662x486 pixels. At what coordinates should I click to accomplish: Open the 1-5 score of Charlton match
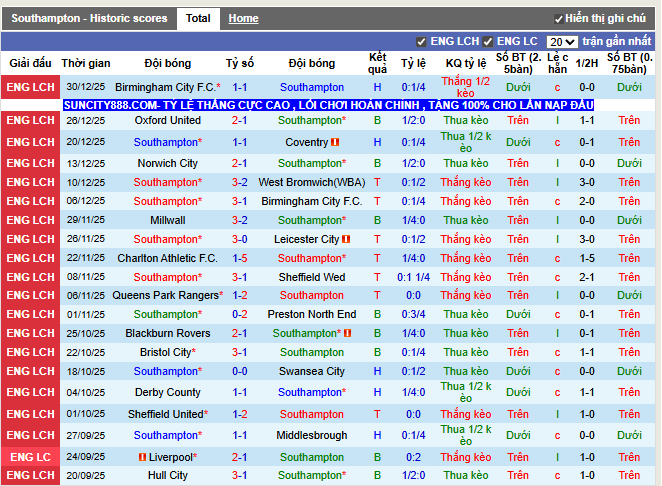point(240,258)
